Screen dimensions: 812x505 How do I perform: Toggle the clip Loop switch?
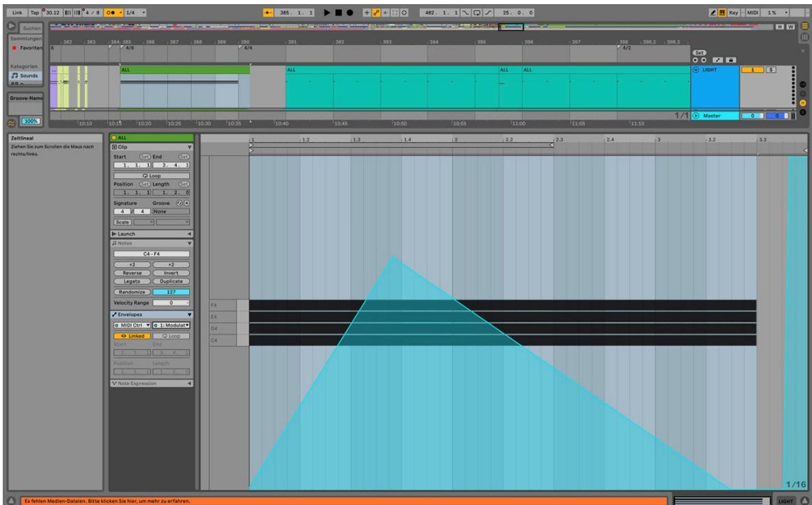coord(152,176)
